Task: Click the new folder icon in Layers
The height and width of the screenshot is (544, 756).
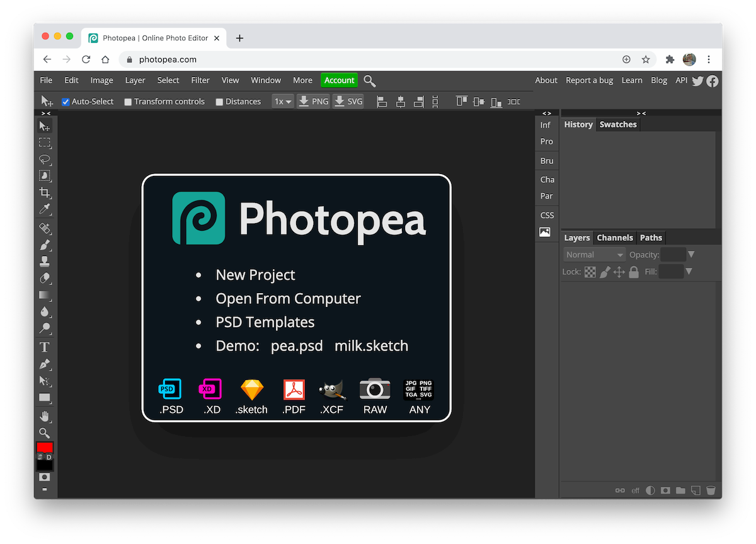Action: tap(680, 490)
